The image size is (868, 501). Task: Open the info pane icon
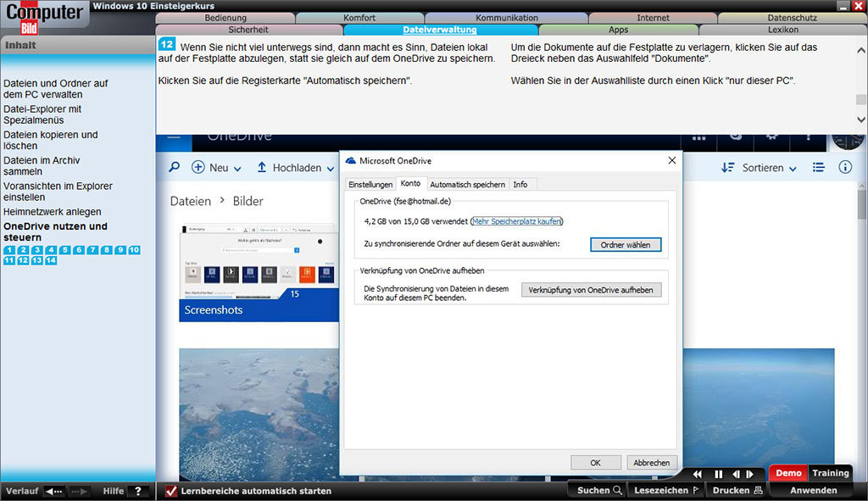(845, 167)
